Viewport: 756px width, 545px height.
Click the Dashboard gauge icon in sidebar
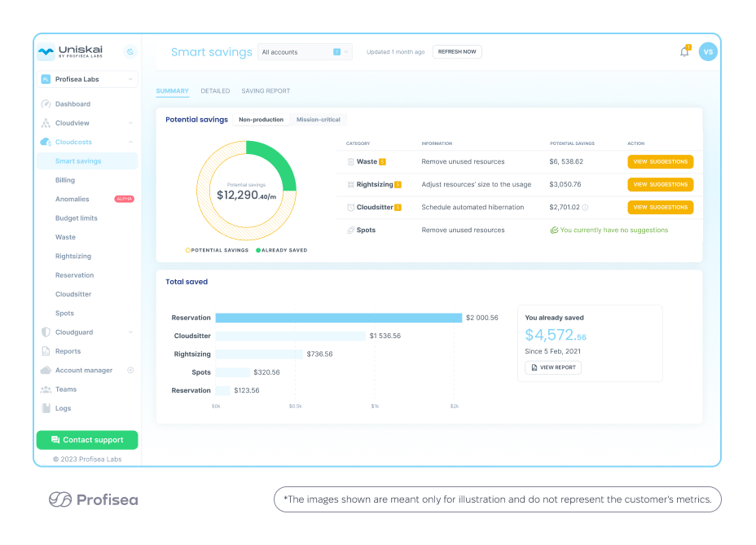[x=46, y=104]
